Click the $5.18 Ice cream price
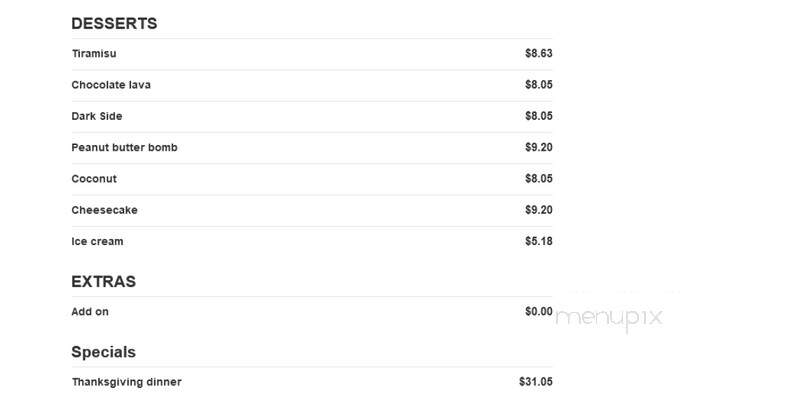The height and width of the screenshot is (400, 788). click(x=539, y=241)
